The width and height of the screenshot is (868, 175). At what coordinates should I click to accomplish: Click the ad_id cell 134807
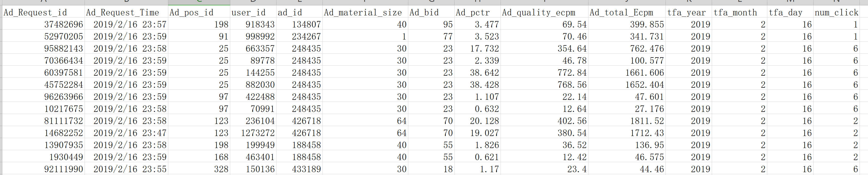pos(299,25)
